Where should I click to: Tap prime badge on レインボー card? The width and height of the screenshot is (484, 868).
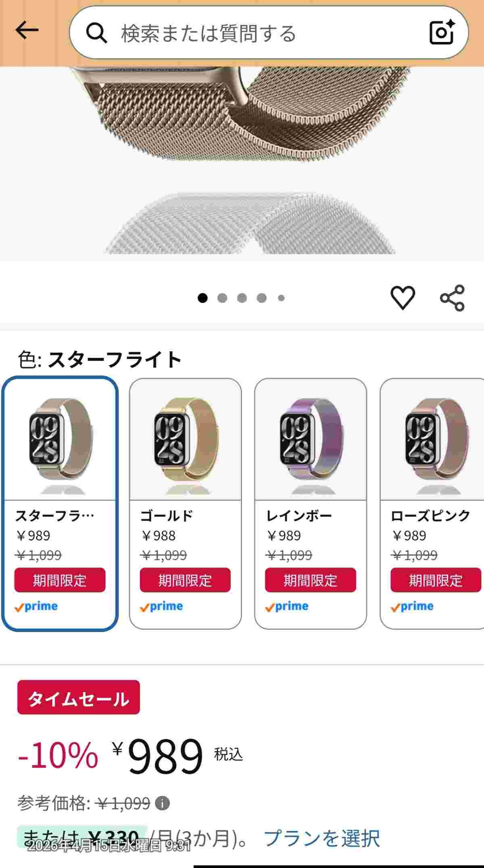287,607
